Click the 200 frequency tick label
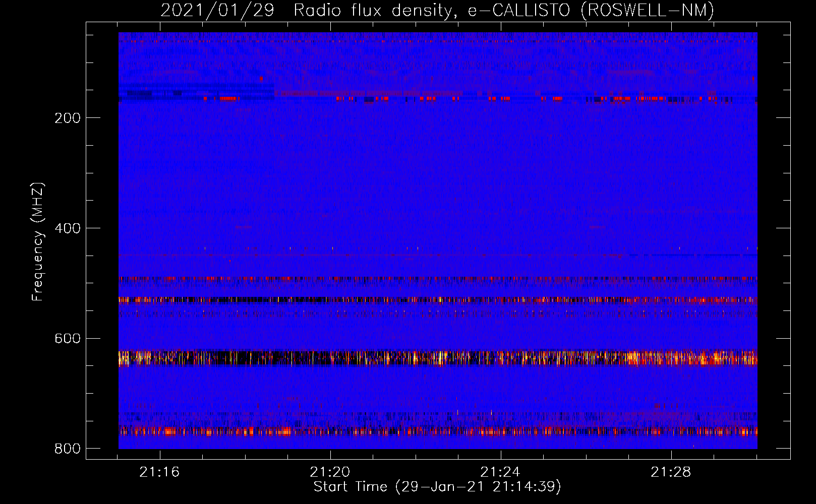Screen dimensions: 816x504 (x=68, y=118)
